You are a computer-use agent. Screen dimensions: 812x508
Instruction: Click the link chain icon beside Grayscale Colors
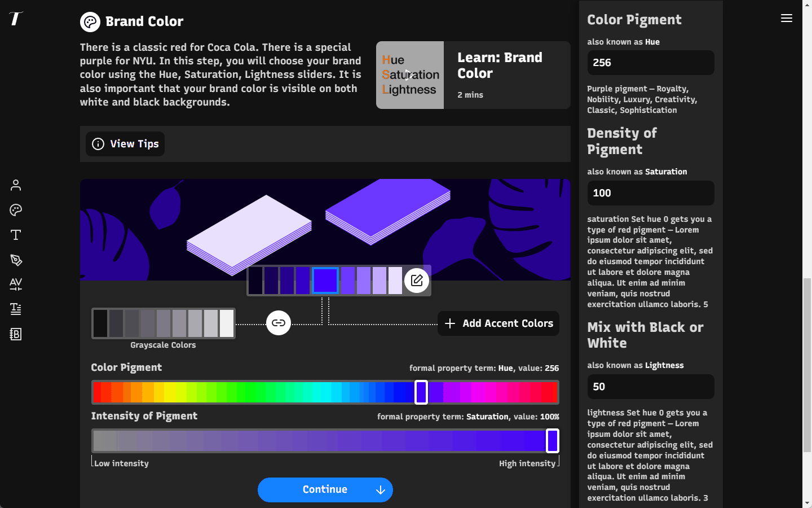coord(279,323)
